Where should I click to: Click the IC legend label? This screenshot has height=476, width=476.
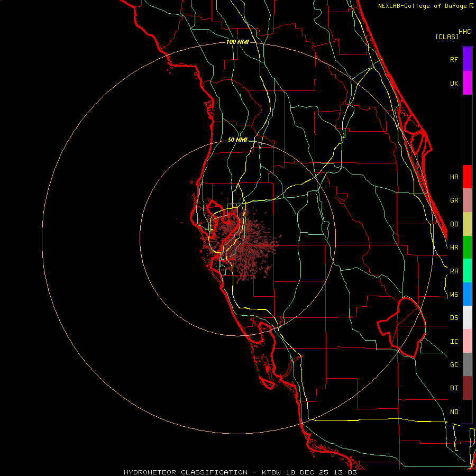point(454,342)
